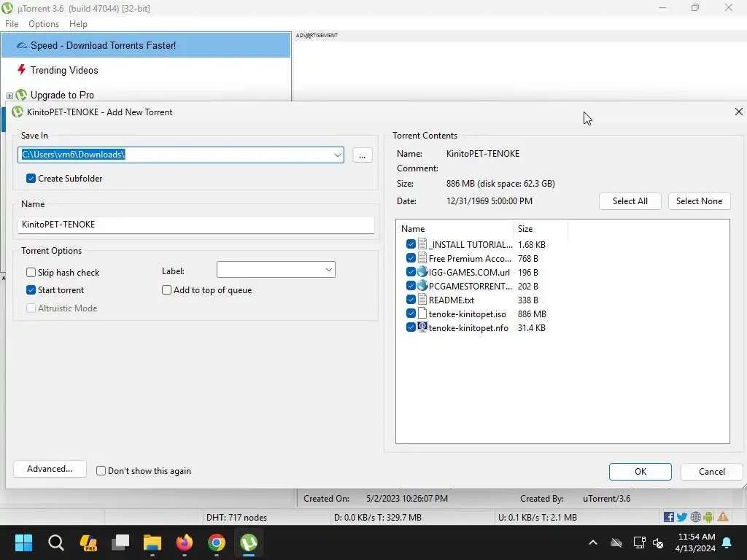Viewport: 747px width, 560px height.
Task: Browse for save folder (... button)
Action: (362, 155)
